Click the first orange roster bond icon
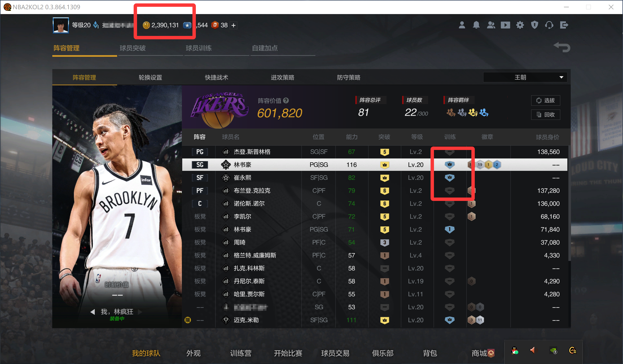 (x=451, y=113)
